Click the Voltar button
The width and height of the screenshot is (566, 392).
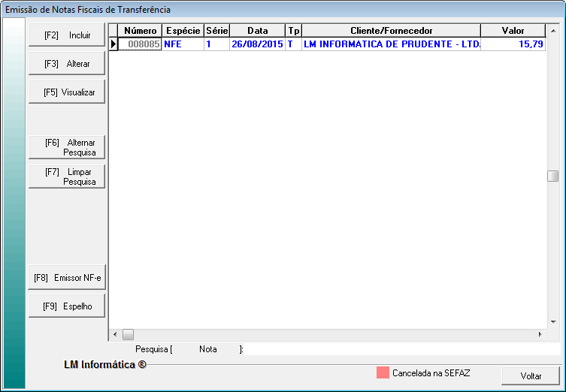pyautogui.click(x=531, y=375)
